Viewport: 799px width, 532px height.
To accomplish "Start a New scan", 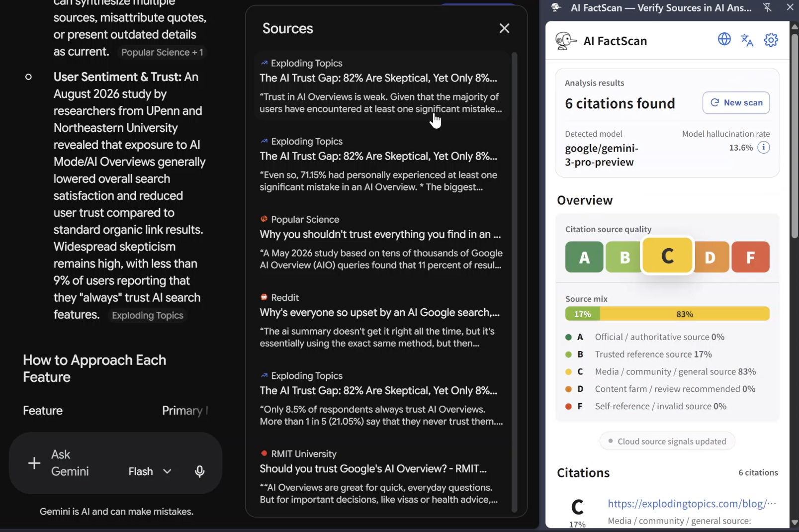I will [736, 102].
